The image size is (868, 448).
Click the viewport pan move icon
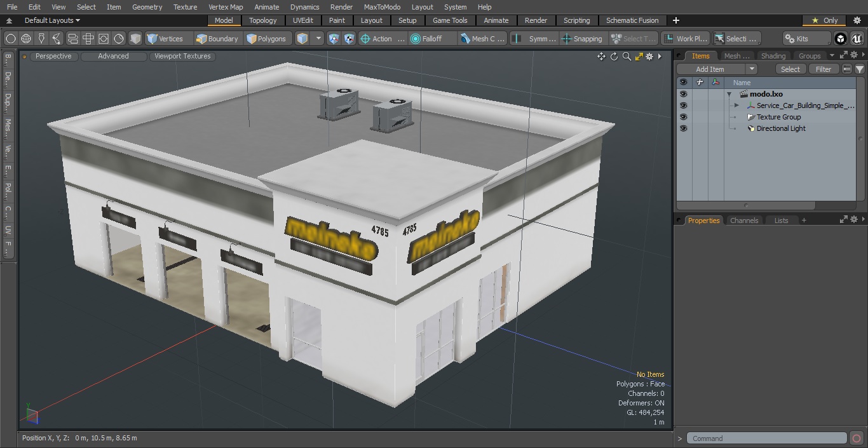coord(601,57)
